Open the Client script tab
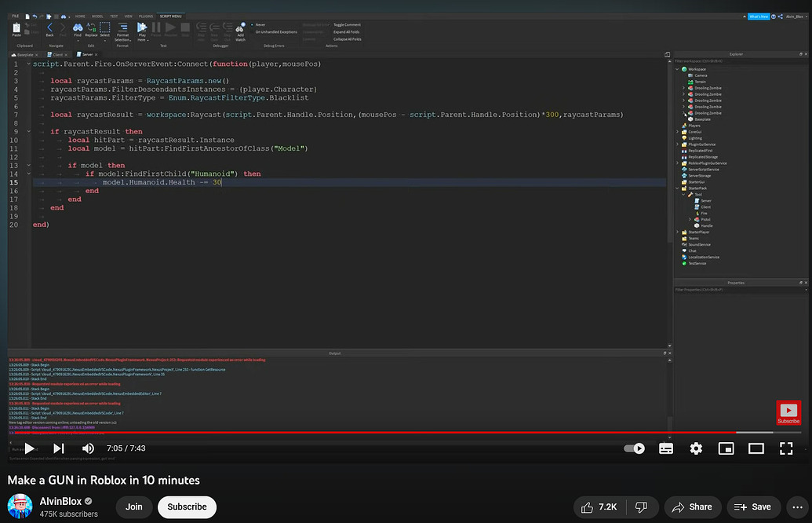 click(57, 54)
